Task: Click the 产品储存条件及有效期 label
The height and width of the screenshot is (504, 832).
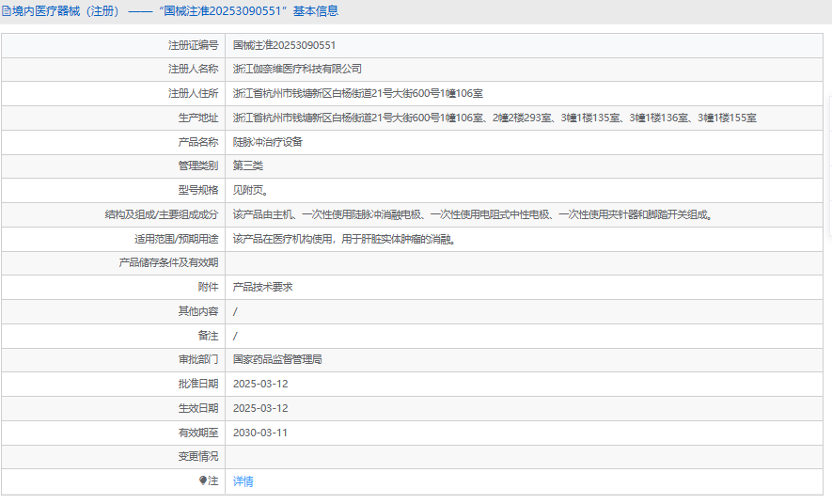Action: [168, 262]
